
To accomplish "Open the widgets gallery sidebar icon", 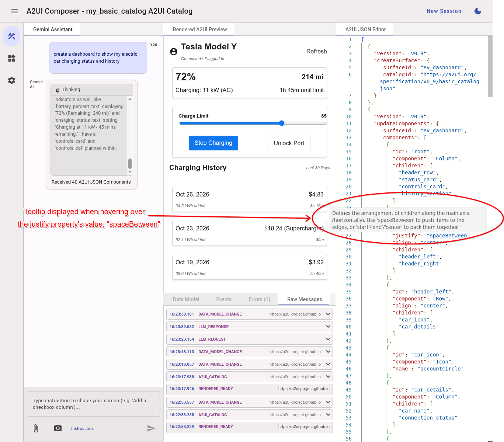I will pos(12,58).
